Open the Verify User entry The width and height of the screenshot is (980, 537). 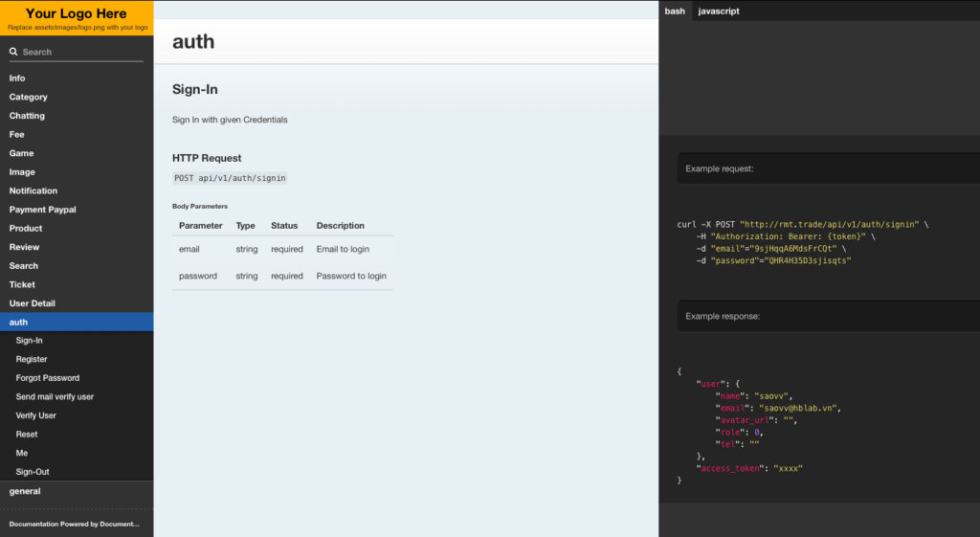coord(77,415)
